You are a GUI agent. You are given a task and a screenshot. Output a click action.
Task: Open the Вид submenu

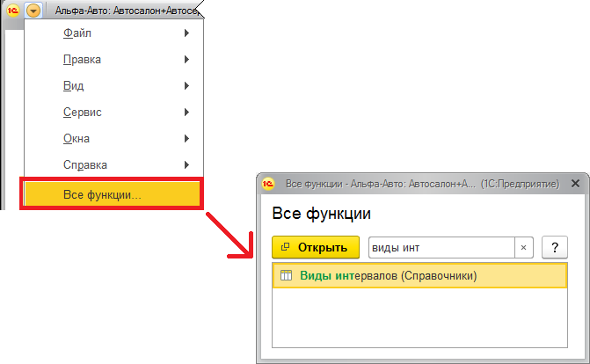(113, 86)
